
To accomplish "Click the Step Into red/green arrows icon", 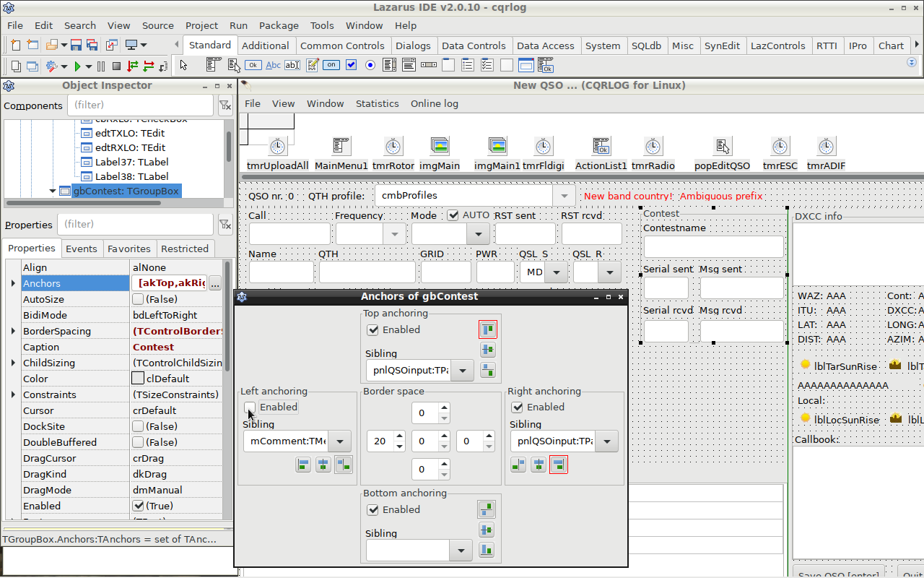I will 133,66.
